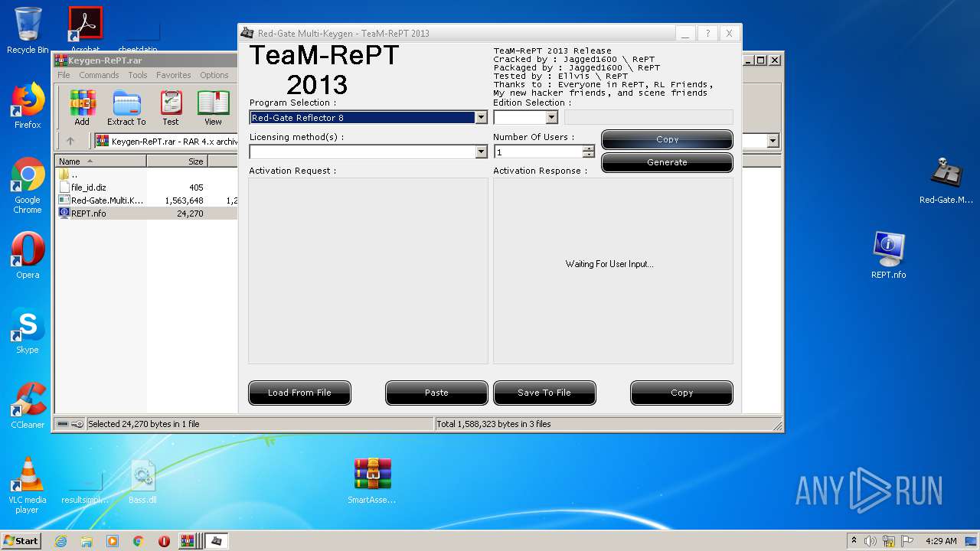Click Extract To icon in WinRAR toolbar
Viewport: 980px width, 551px height.
point(126,108)
